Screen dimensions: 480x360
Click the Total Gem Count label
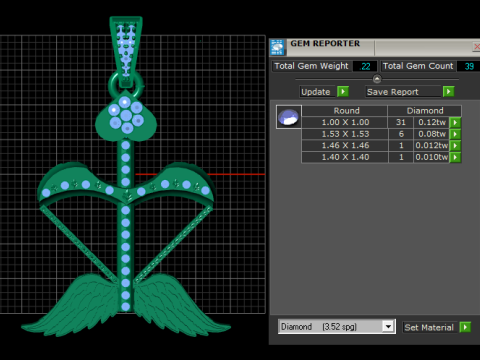pyautogui.click(x=418, y=66)
